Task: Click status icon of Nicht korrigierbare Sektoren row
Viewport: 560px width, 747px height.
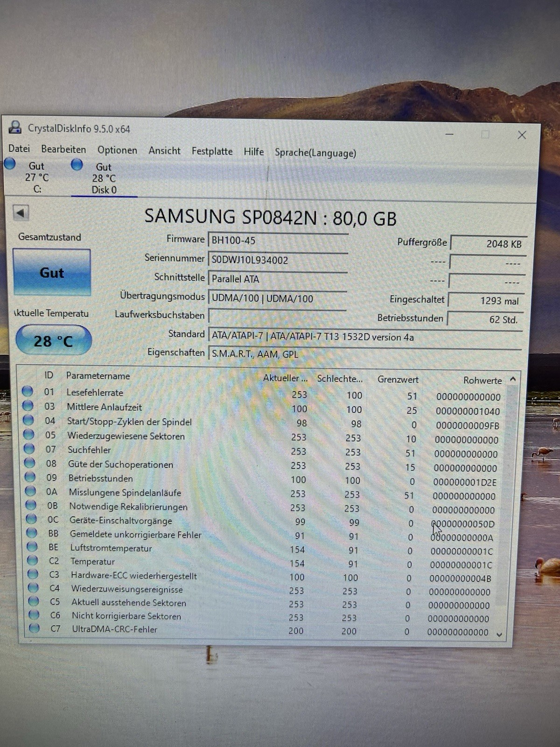Action: pyautogui.click(x=34, y=614)
